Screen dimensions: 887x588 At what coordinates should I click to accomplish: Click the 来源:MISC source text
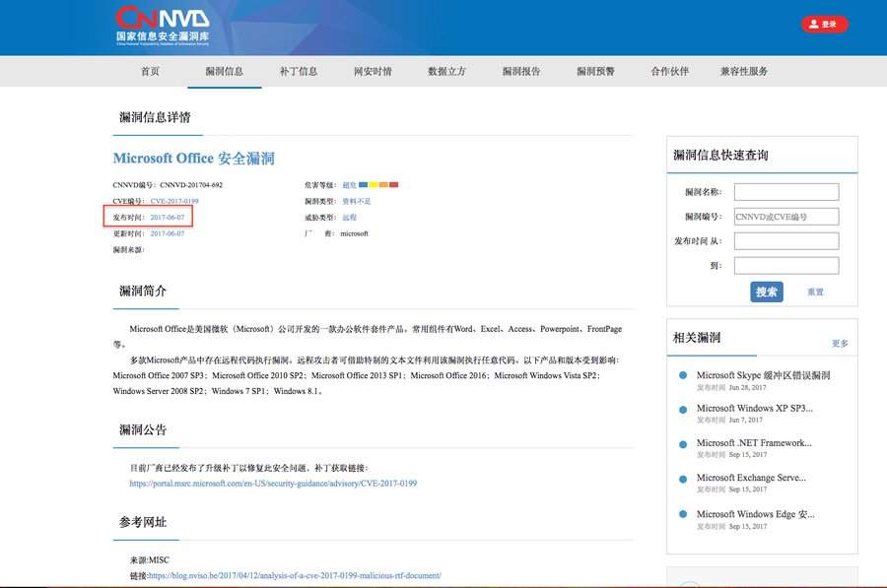(x=150, y=560)
